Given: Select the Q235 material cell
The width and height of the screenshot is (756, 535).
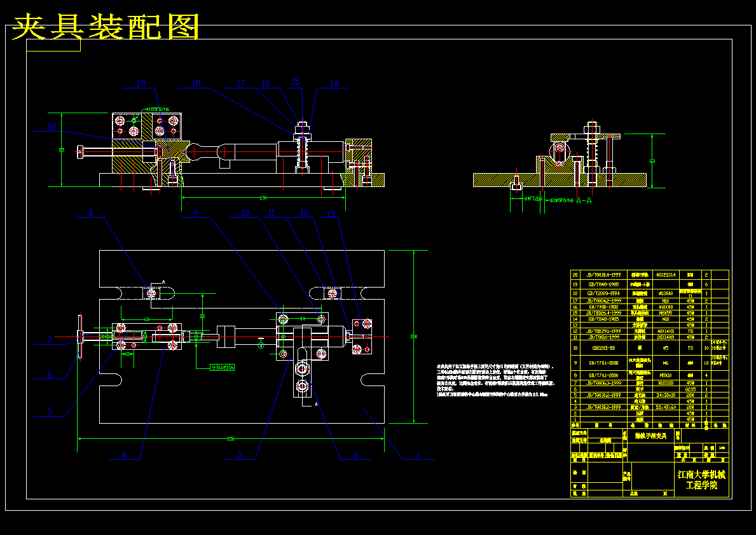Looking at the screenshot, I should coord(691,389).
